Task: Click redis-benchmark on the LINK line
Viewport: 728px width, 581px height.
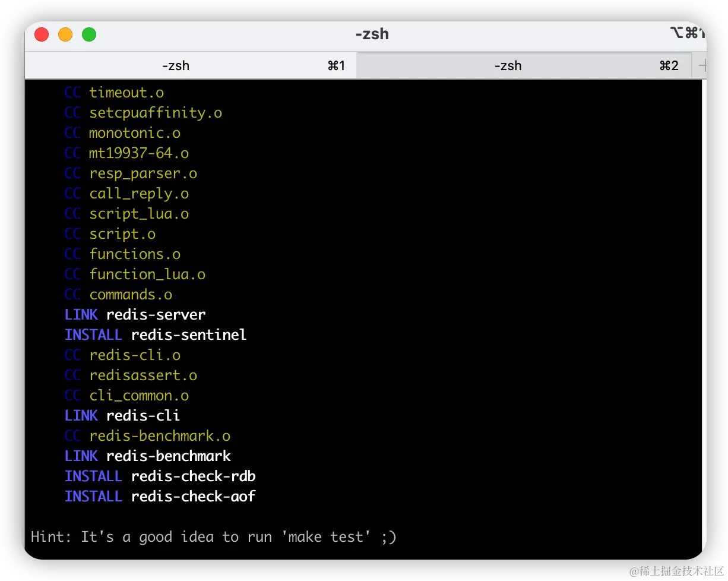Action: 169,456
